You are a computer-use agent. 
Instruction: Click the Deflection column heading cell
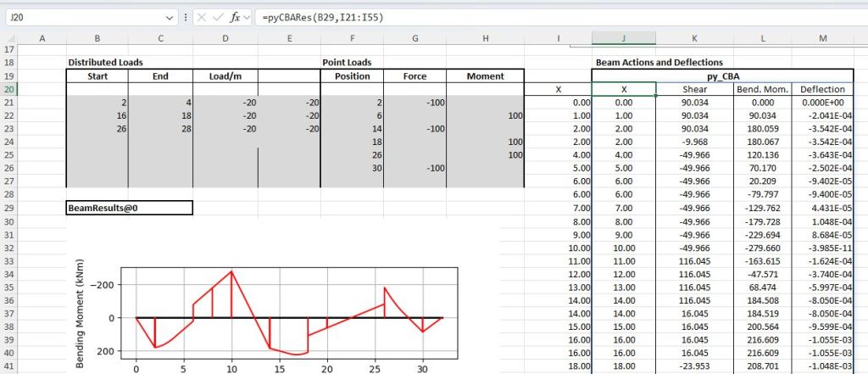821,89
